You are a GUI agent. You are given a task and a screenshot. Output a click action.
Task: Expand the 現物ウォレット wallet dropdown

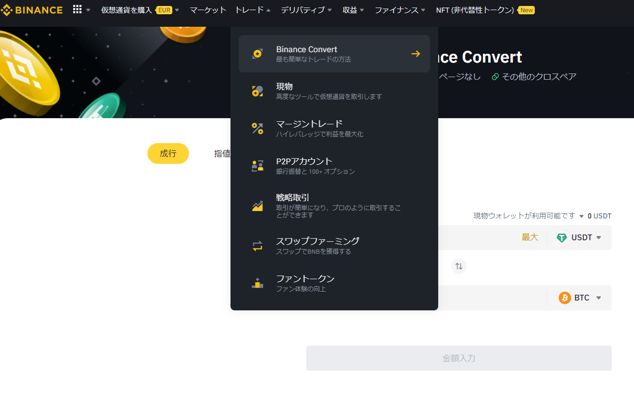[581, 216]
